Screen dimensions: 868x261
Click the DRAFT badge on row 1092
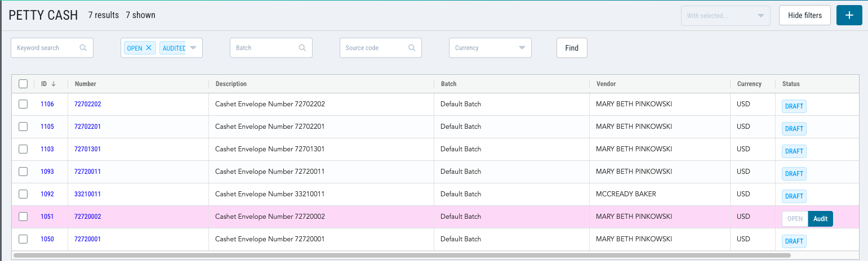pos(794,196)
